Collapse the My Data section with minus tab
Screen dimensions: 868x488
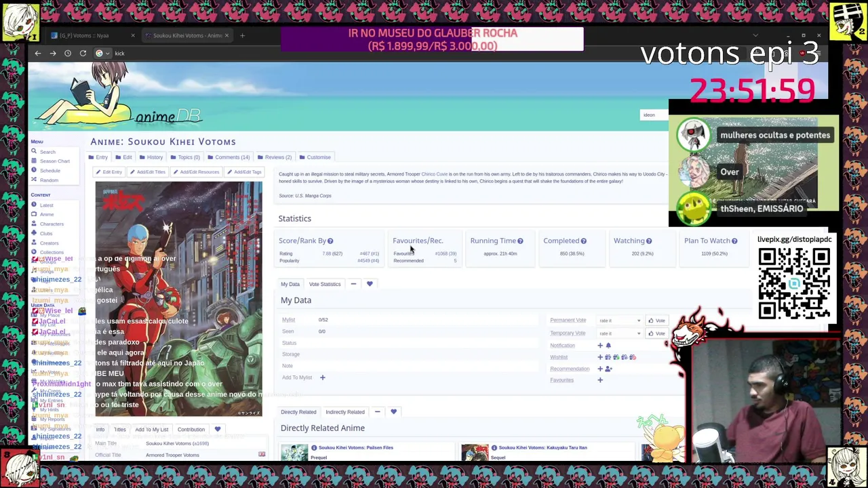tap(353, 284)
